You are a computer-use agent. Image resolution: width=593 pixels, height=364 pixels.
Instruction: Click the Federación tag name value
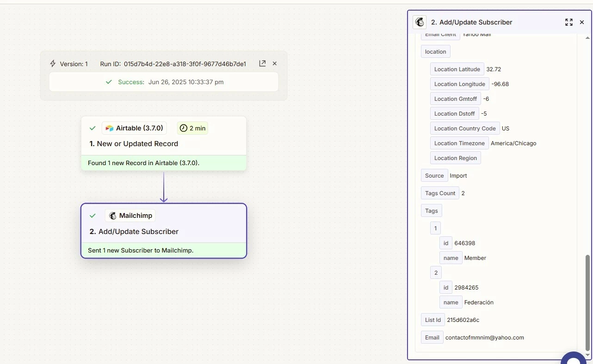(x=479, y=302)
